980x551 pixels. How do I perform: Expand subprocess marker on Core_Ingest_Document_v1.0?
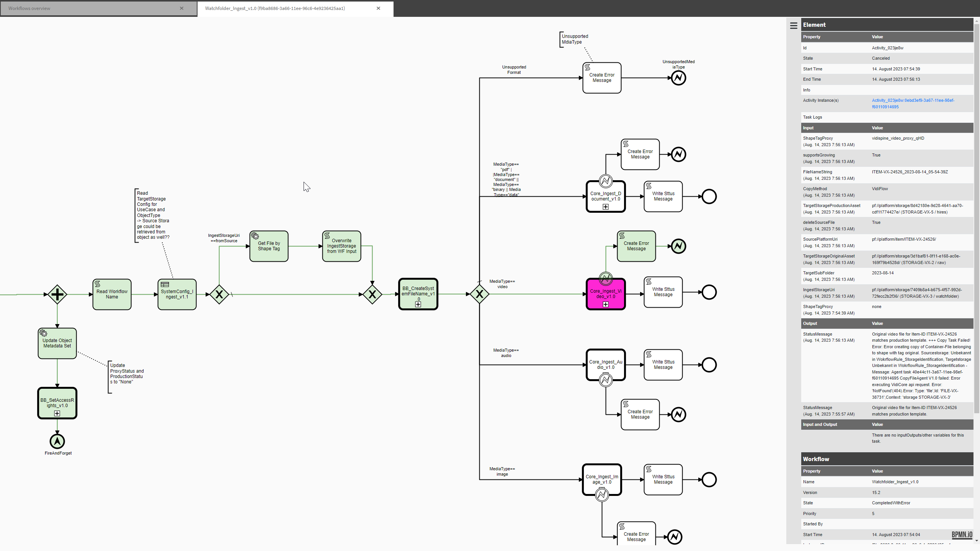click(x=606, y=207)
